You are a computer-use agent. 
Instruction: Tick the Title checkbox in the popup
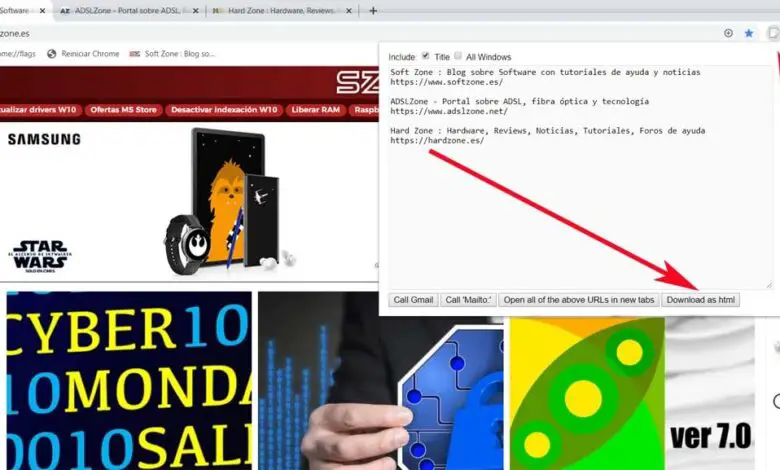(x=425, y=56)
